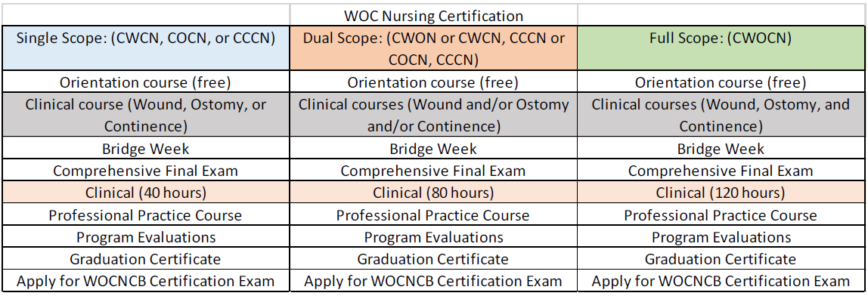Select the WOC Nursing Certification title cell
This screenshot has height=296, width=868.
point(433,15)
